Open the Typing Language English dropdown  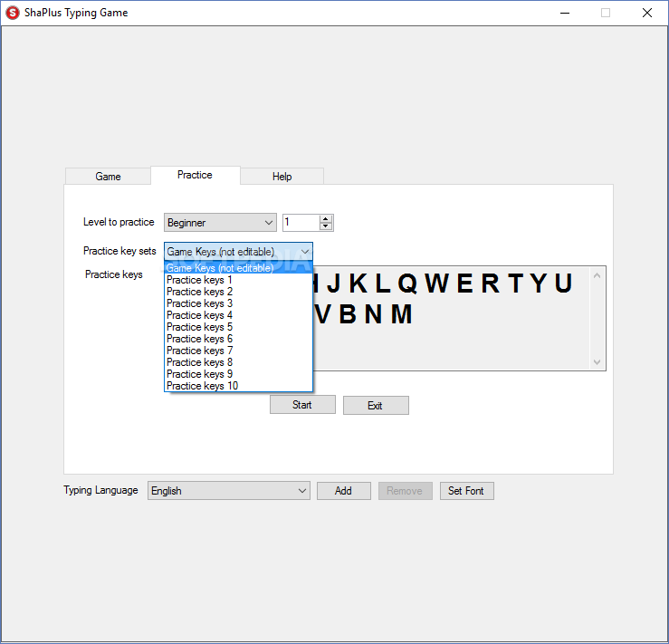229,491
